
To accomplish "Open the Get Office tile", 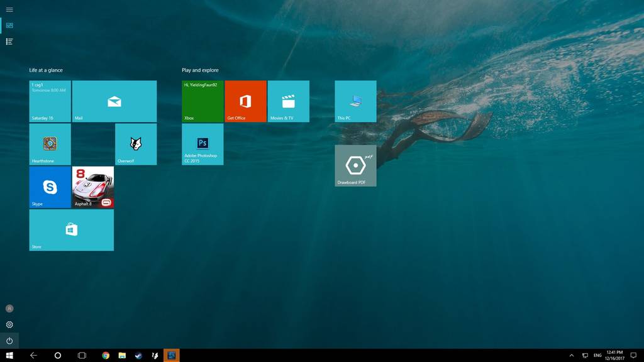I will [245, 101].
